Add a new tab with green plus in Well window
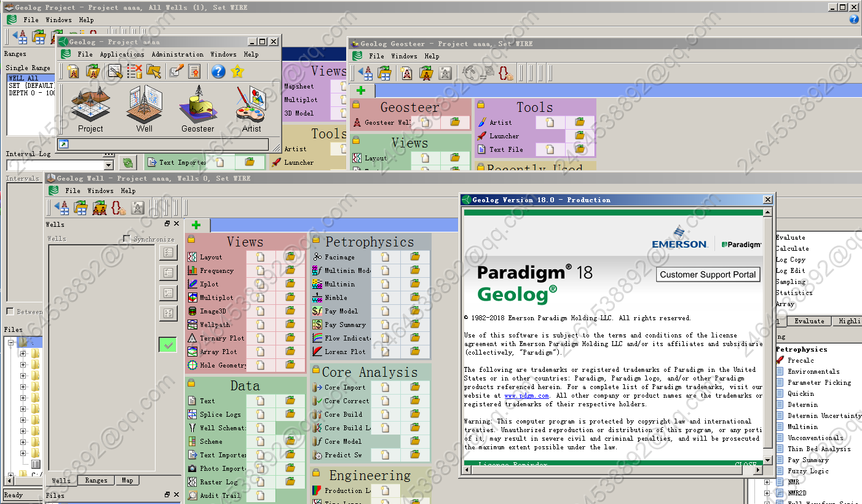This screenshot has height=504, width=862. coord(196,225)
